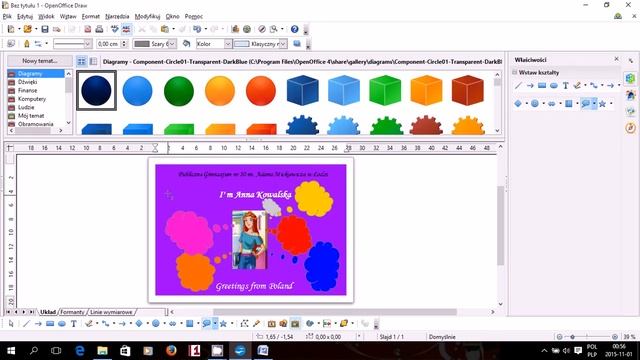Select the Stars shape in the bottom toolbar
This screenshot has width=640, height=360.
223,324
